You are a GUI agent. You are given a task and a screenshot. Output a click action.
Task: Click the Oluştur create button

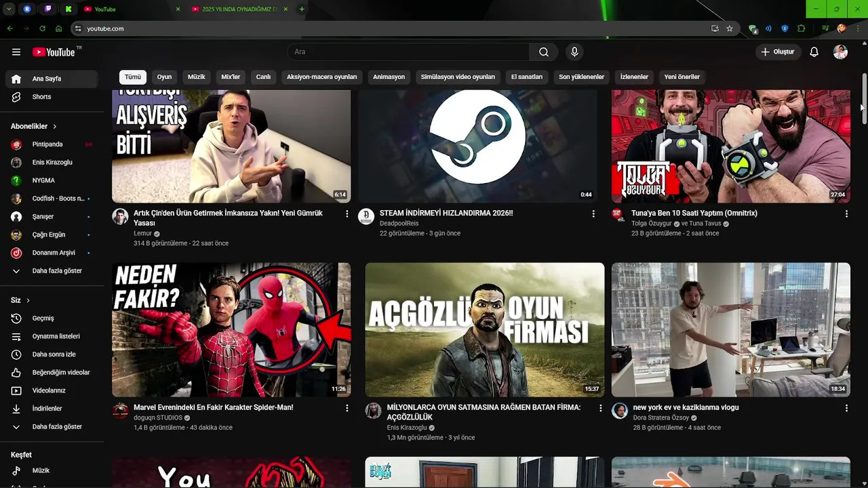tap(778, 52)
